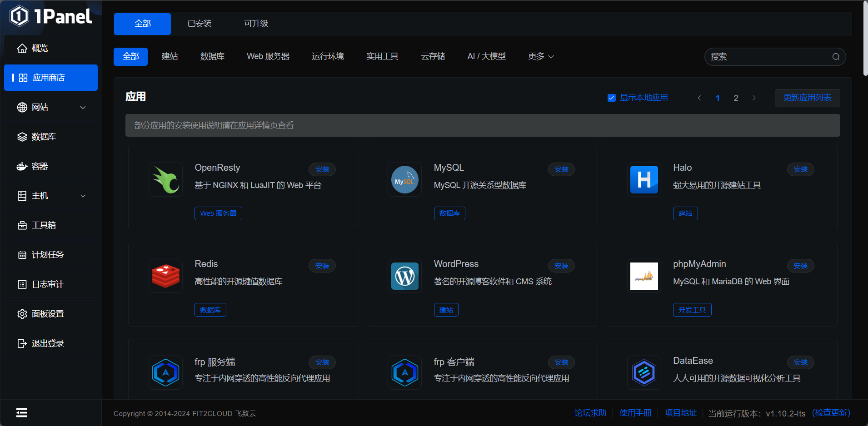The width and height of the screenshot is (868, 426).
Task: Install OpenResty with 安装 button
Action: tap(322, 169)
